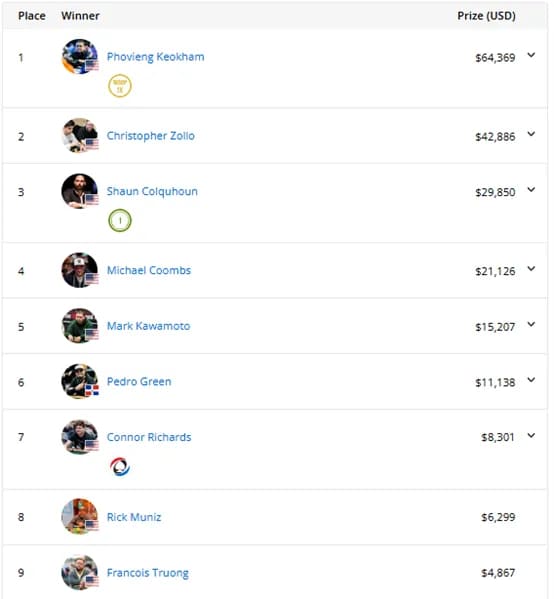554x599 pixels.
Task: Open Francois Truong's player profile link
Action: (147, 573)
